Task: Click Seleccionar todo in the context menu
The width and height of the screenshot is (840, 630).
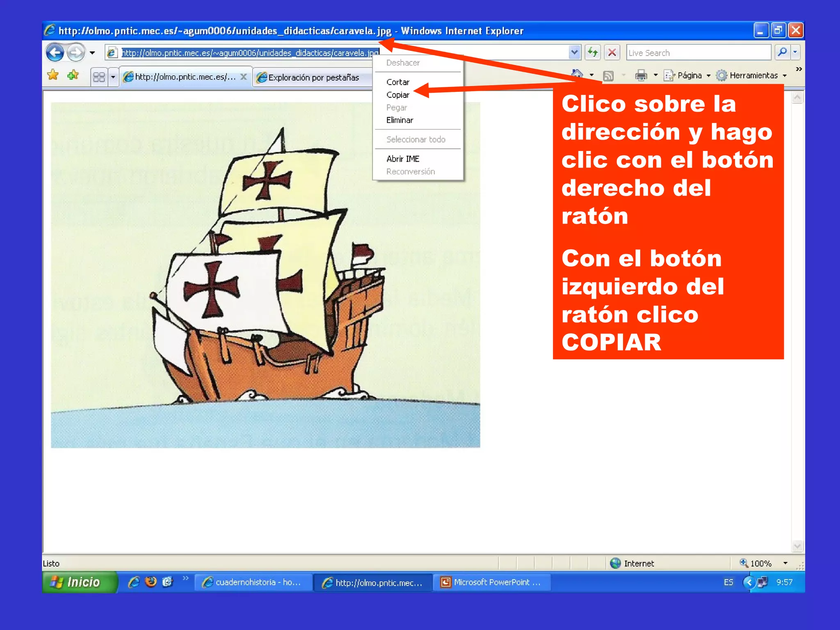Action: [x=418, y=139]
